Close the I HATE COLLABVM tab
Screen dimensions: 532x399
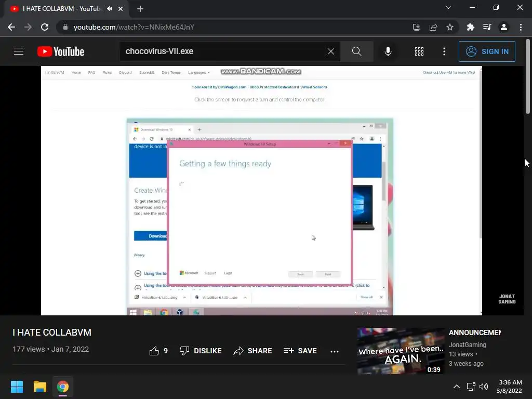(x=121, y=9)
